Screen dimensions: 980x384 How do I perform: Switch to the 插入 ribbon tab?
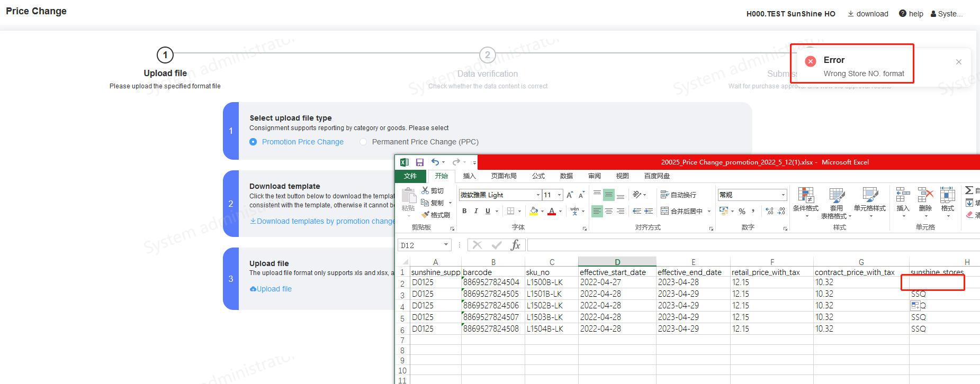(469, 176)
